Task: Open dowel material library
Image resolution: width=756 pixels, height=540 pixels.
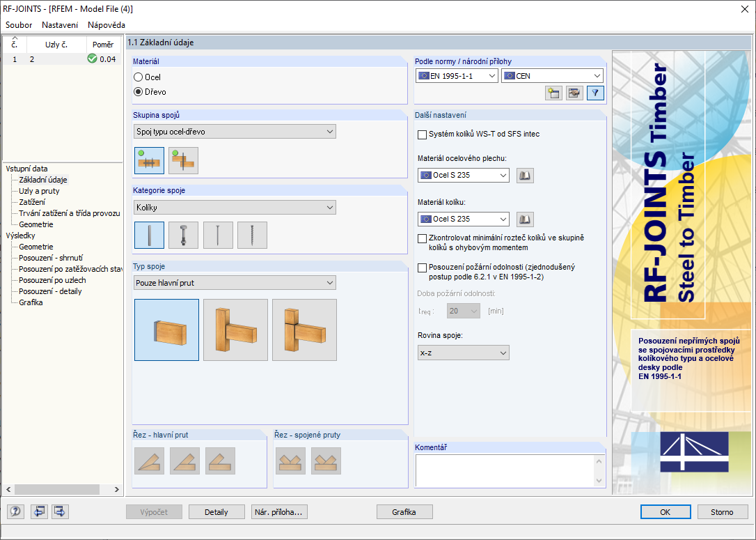Action: click(x=525, y=219)
